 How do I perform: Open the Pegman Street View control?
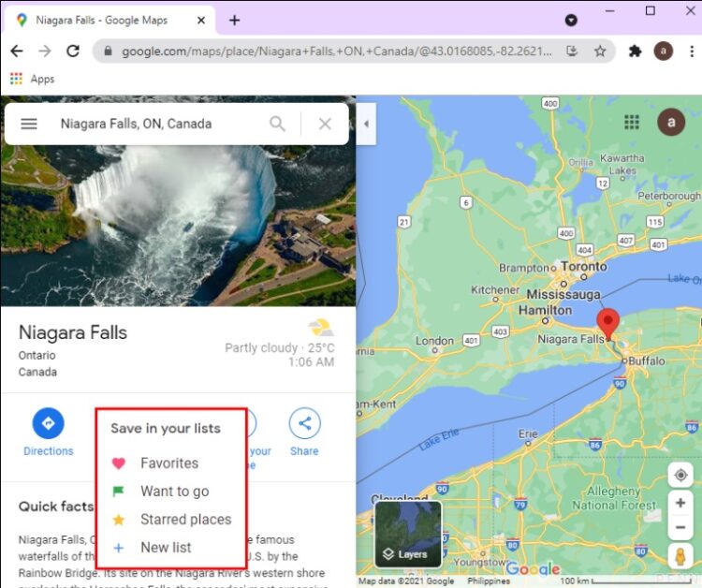tap(680, 557)
